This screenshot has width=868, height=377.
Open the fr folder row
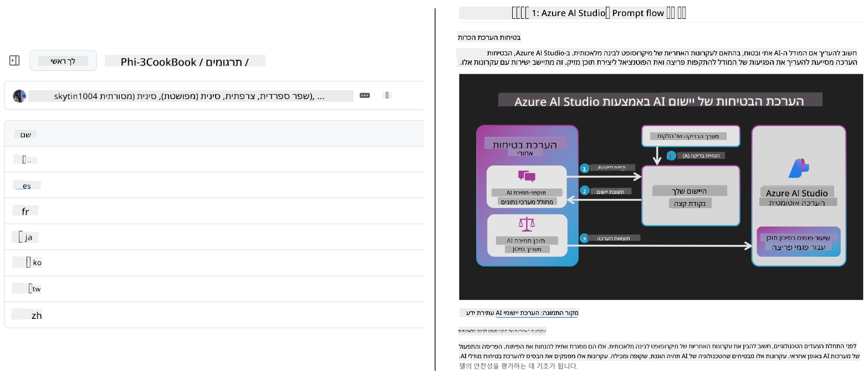click(x=214, y=211)
